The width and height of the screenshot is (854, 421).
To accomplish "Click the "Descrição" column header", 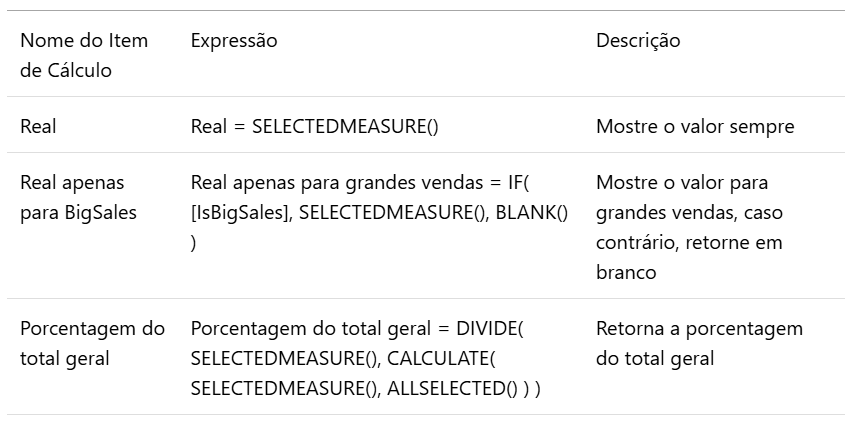I will coord(638,40).
